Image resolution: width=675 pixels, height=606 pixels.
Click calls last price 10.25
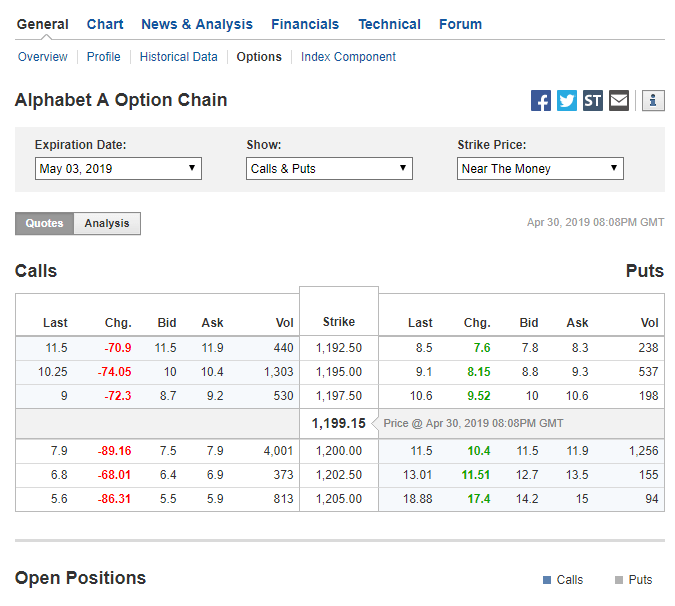53,372
